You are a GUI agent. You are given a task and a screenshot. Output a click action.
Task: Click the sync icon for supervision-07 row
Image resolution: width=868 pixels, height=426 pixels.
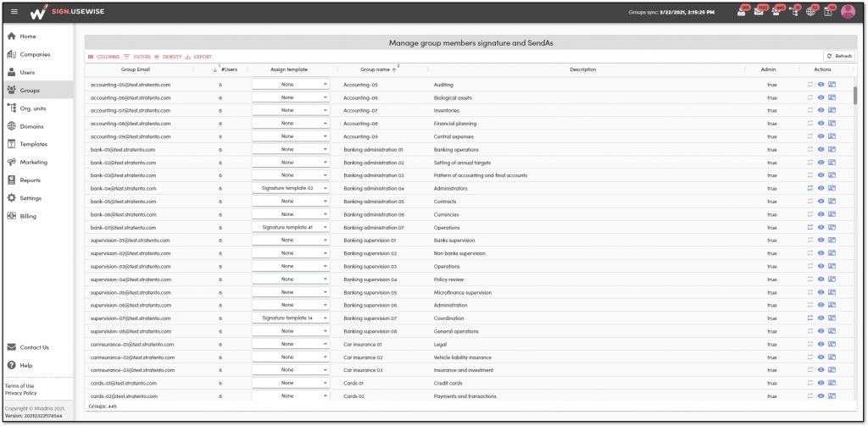point(810,318)
